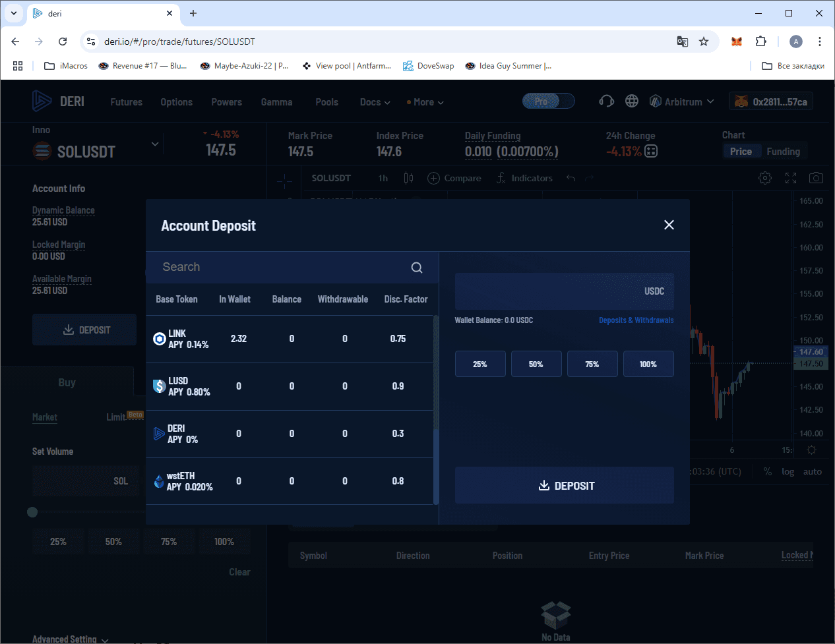Viewport: 835px width, 644px height.
Task: Click the chart undo arrow
Action: point(571,178)
